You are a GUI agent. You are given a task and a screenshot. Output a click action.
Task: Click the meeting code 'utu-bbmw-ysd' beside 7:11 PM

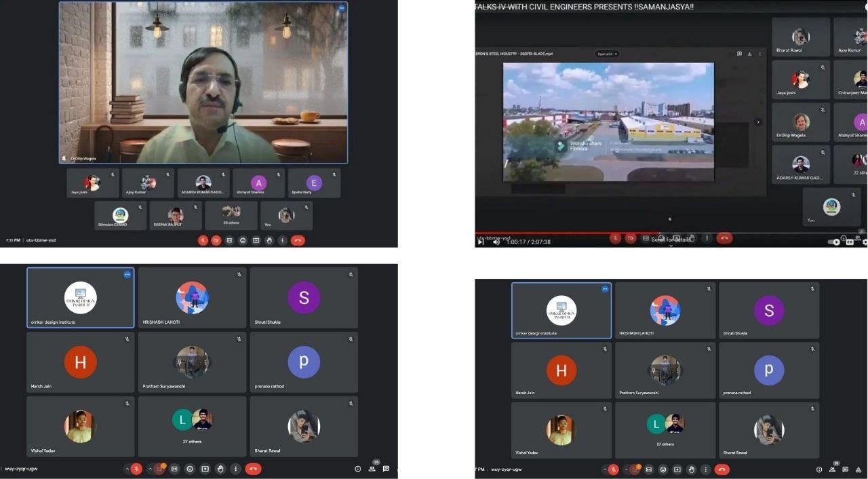[x=40, y=240]
